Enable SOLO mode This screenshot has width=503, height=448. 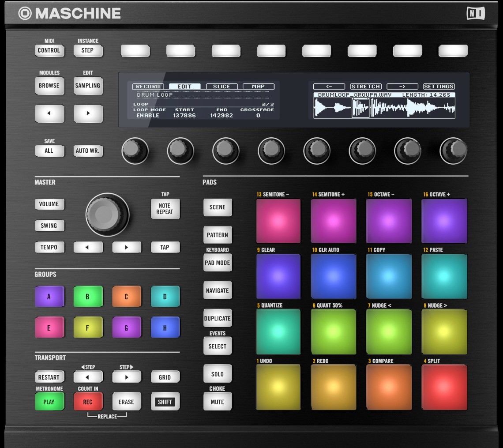[x=218, y=373]
